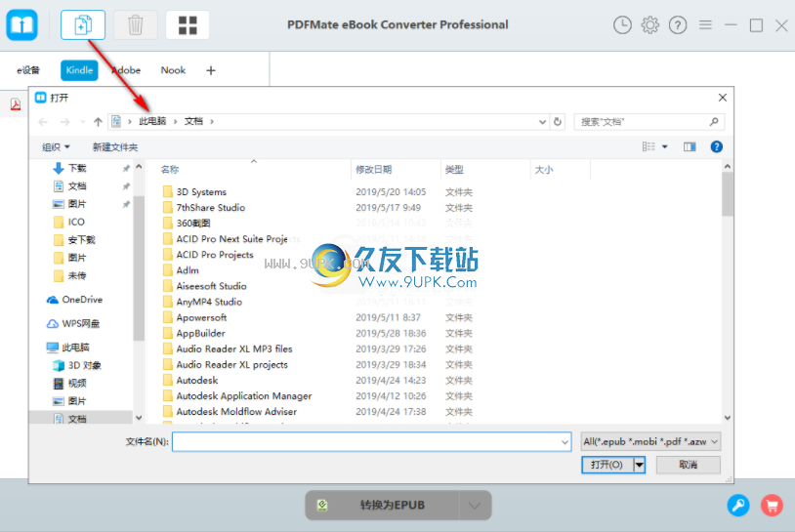Change the view layout icon
Screen dimensions: 795x532
click(649, 147)
